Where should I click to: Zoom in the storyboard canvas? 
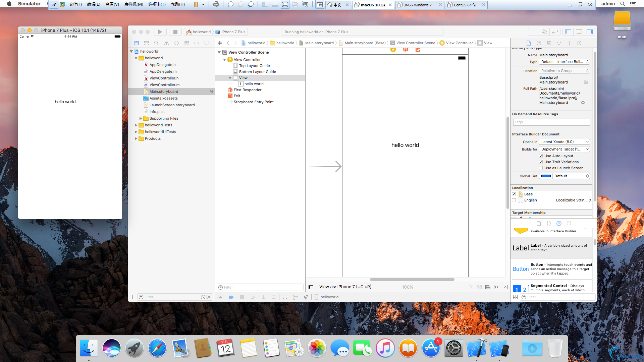pyautogui.click(x=421, y=287)
